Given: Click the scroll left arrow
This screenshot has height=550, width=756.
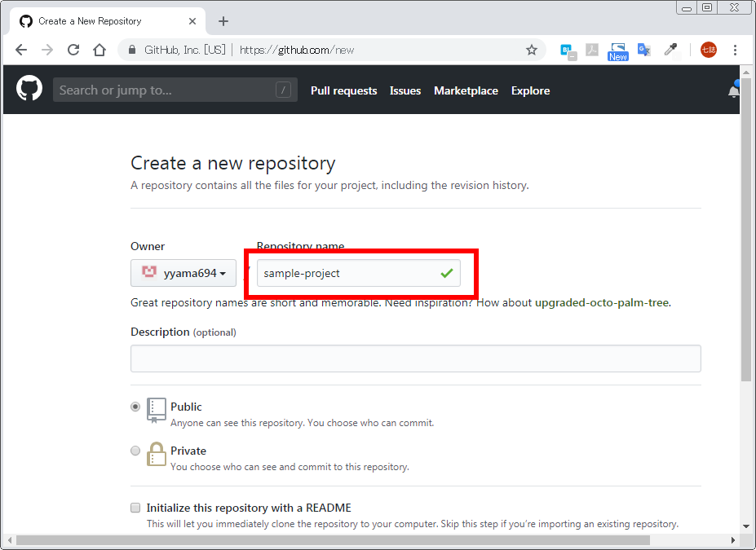Looking at the screenshot, I should click(x=10, y=540).
